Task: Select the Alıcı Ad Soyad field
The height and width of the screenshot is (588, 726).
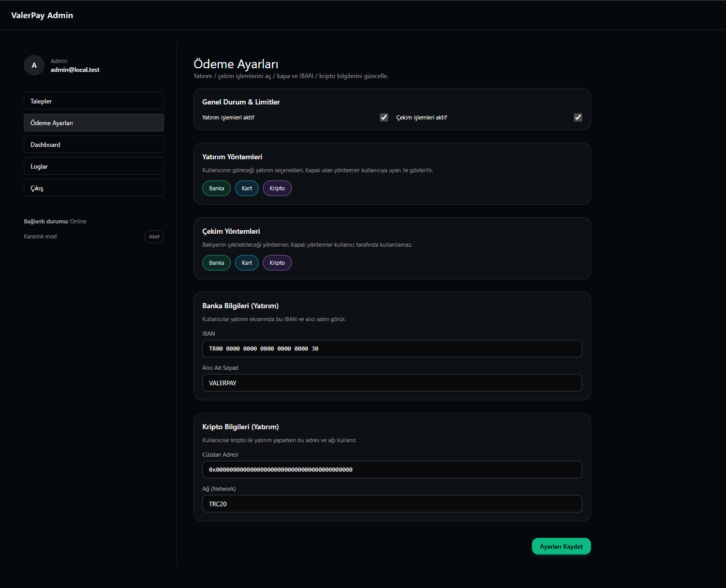Action: pos(392,383)
